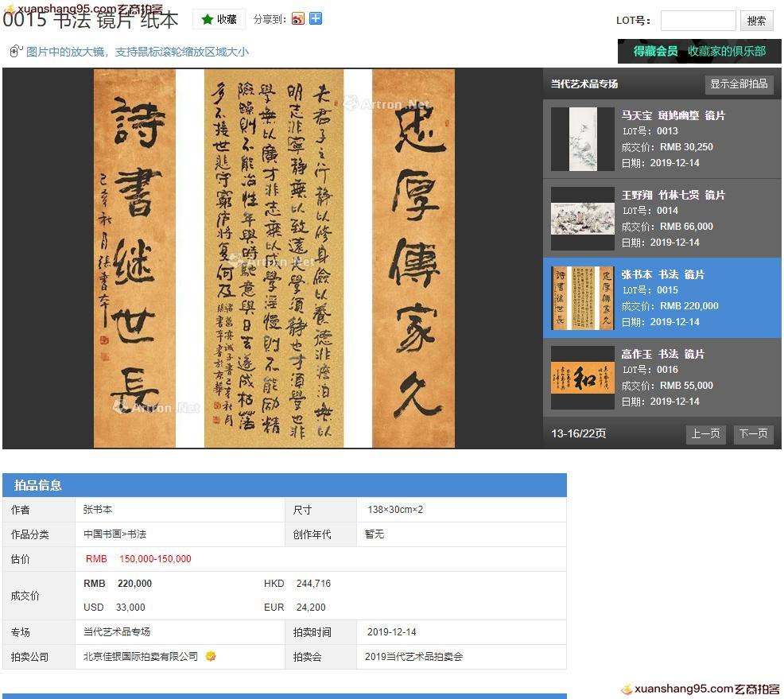Click the EUR 24,200 price value
Image resolution: width=784 pixels, height=699 pixels.
[294, 608]
